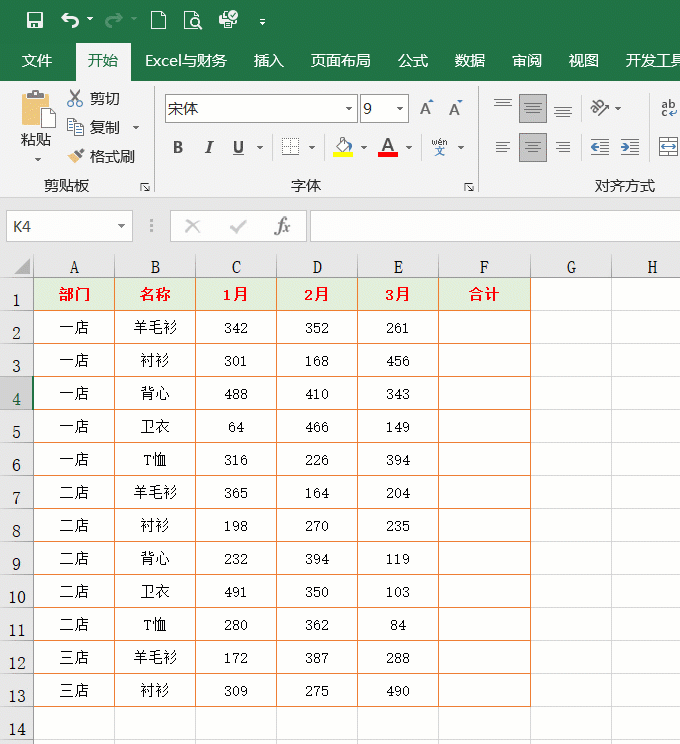Click the Undo arrow icon
Image resolution: width=680 pixels, height=744 pixels.
click(x=70, y=20)
